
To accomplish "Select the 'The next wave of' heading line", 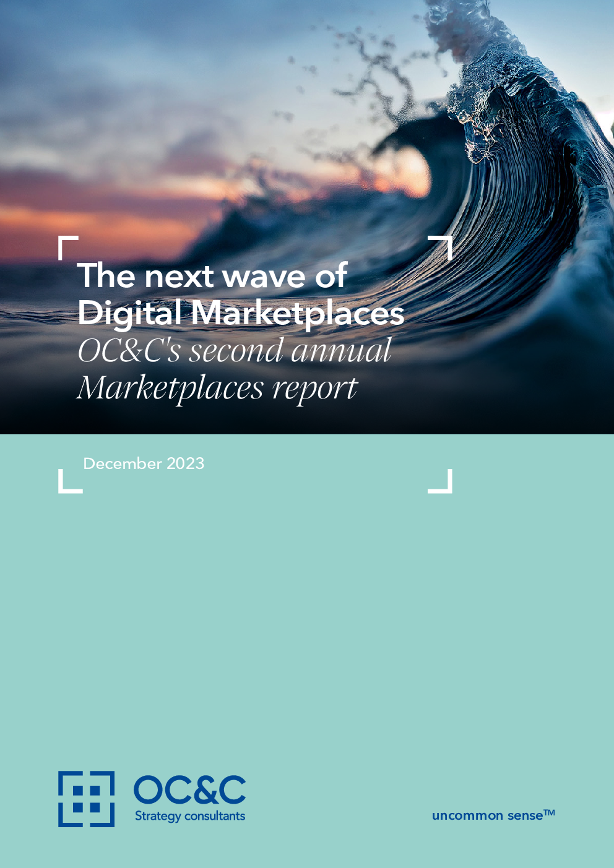I will (x=212, y=275).
